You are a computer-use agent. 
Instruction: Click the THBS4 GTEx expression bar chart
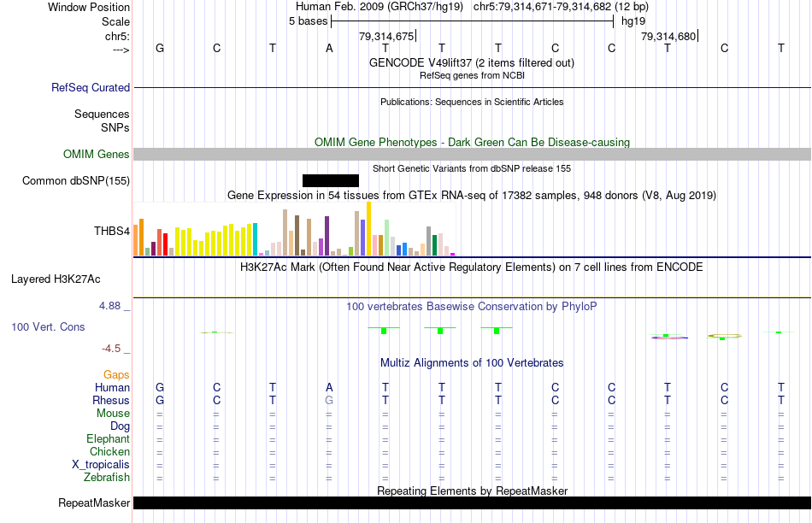294,229
